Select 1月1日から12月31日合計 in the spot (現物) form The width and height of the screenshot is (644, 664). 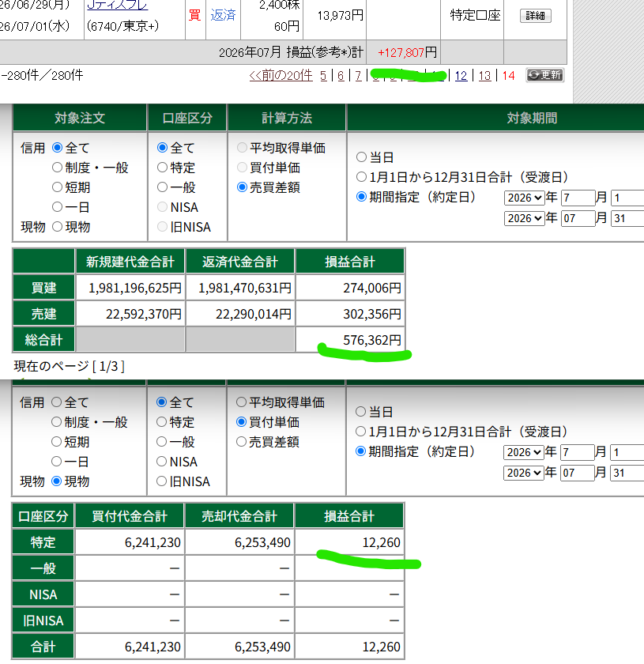(360, 432)
